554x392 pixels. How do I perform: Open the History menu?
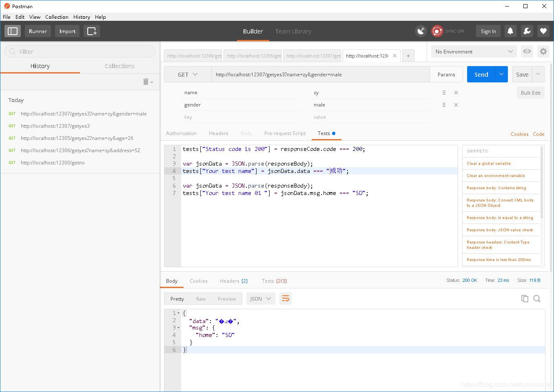[82, 17]
